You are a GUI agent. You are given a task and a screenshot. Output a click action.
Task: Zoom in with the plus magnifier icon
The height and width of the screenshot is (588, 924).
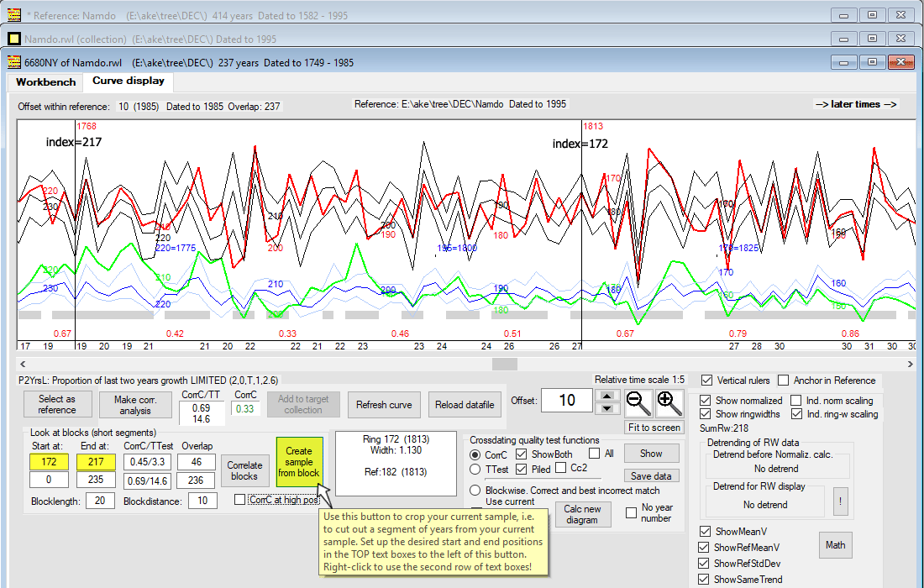pyautogui.click(x=669, y=403)
